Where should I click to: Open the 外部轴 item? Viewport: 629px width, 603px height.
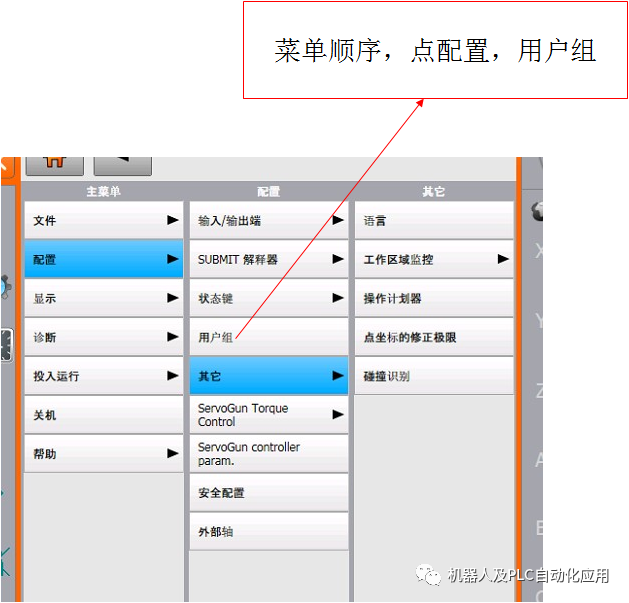pyautogui.click(x=269, y=532)
